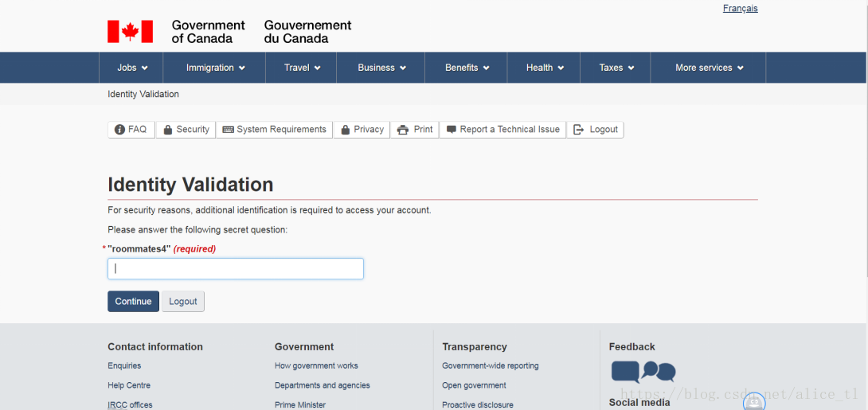Open the Privacy toolbar label
The height and width of the screenshot is (410, 868).
369,130
